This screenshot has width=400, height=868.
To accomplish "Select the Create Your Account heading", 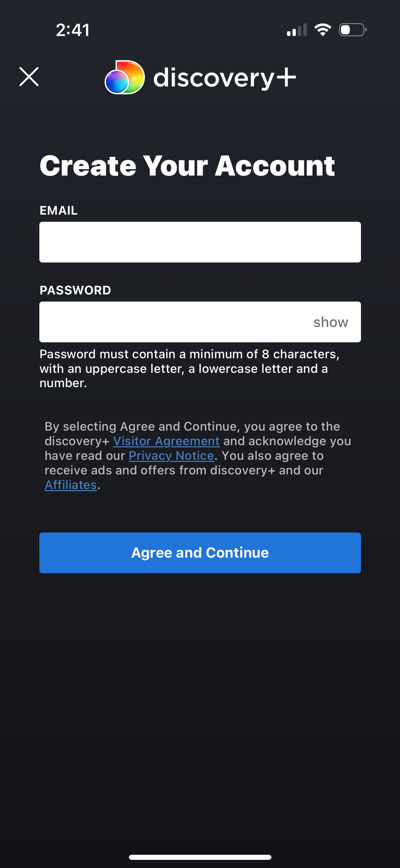I will coord(187,165).
